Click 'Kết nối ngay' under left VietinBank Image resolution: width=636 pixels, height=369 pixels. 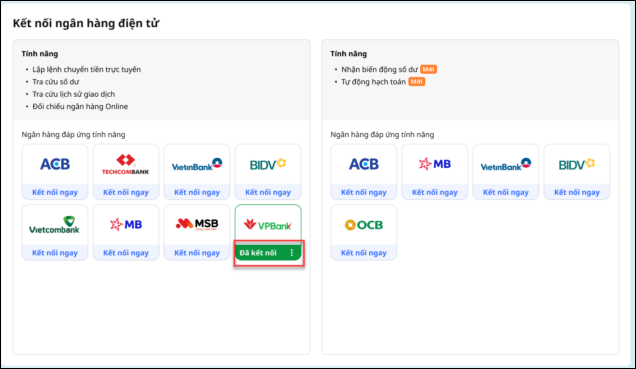click(197, 192)
